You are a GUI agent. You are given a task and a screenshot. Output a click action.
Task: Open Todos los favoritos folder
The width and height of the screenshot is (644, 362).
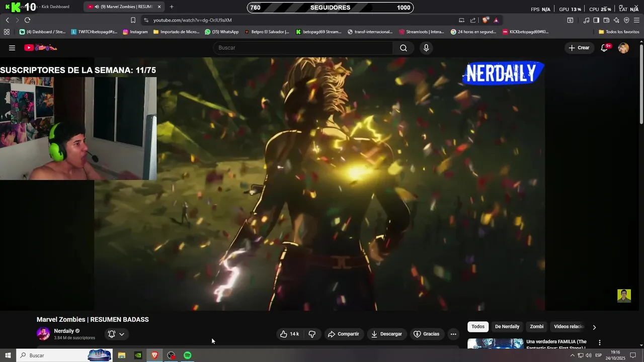coord(619,32)
